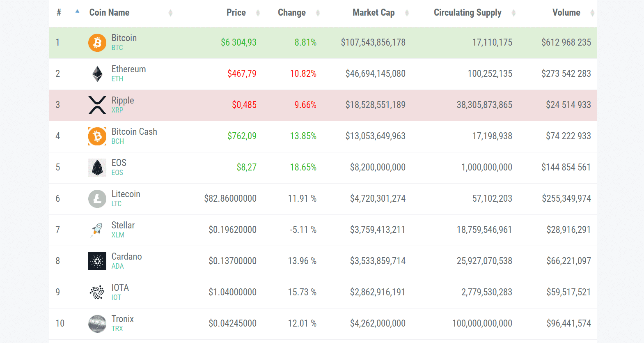Image resolution: width=644 pixels, height=343 pixels.
Task: Select Ripple price $0,485
Action: 244,105
